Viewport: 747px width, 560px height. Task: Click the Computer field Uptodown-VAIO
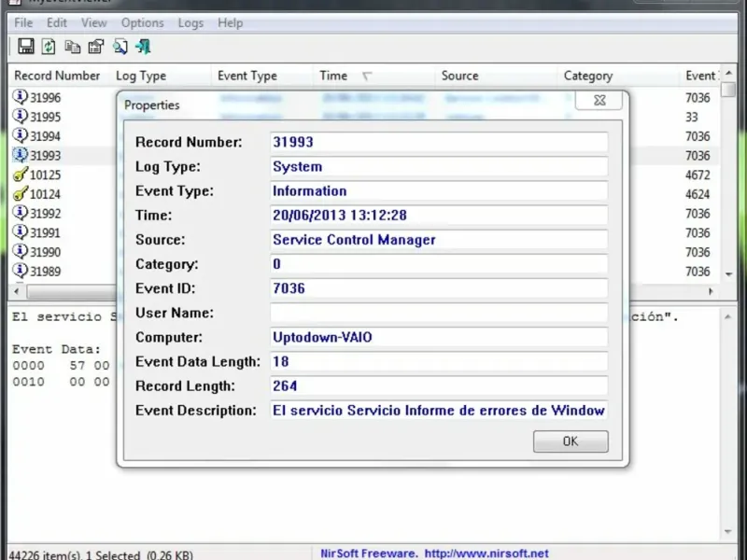pyautogui.click(x=439, y=337)
